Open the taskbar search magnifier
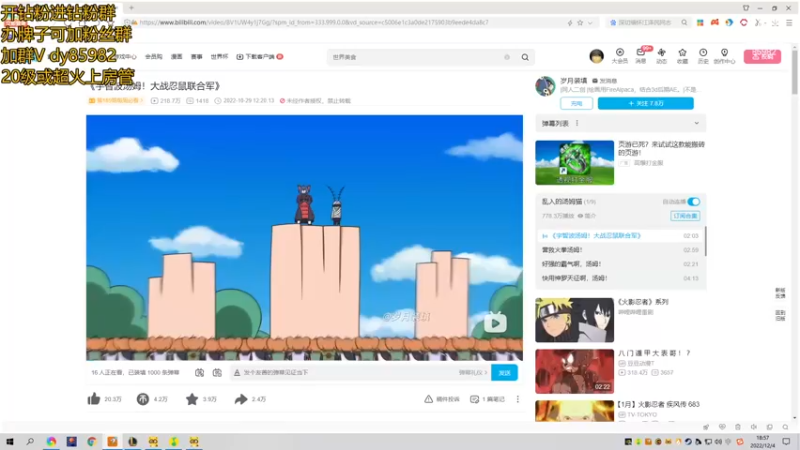Screen dimensions: 800x450 (x=30, y=441)
